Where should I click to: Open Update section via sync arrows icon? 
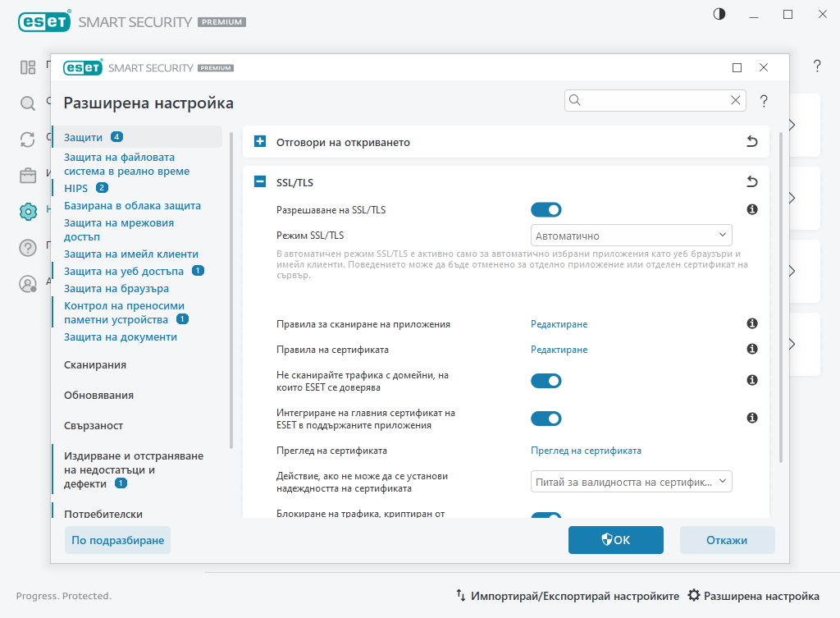click(x=27, y=140)
